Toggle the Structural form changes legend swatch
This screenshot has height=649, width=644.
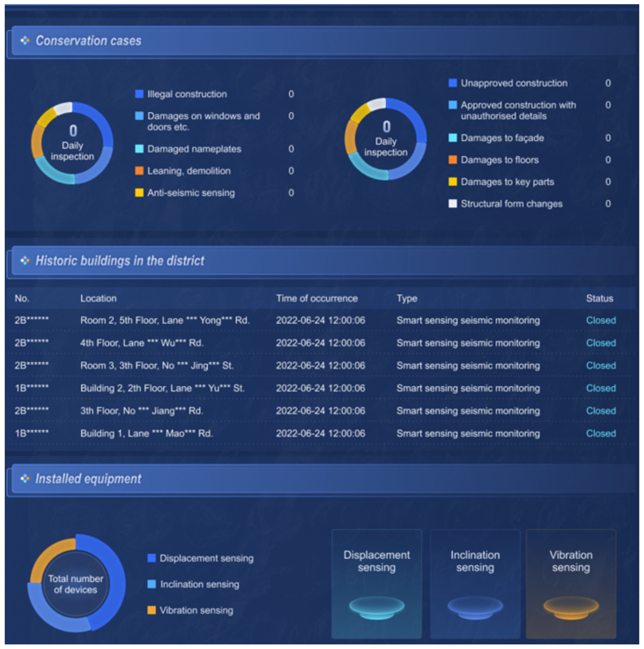(452, 204)
